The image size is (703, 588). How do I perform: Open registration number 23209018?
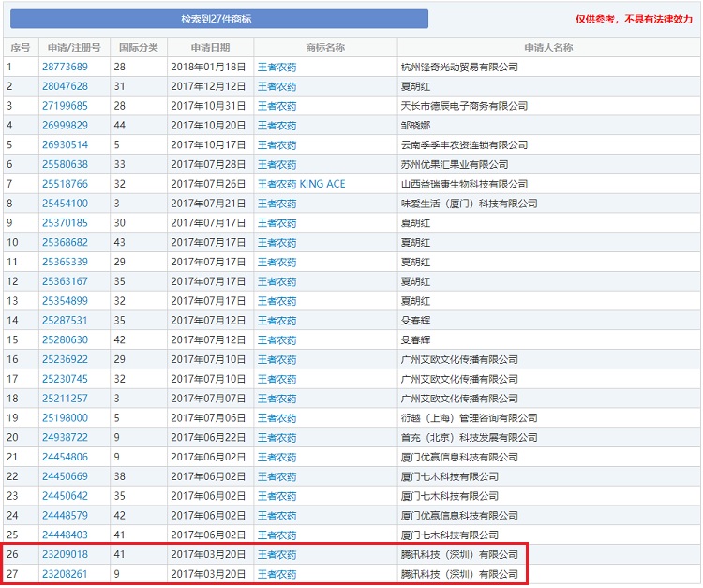(x=65, y=554)
